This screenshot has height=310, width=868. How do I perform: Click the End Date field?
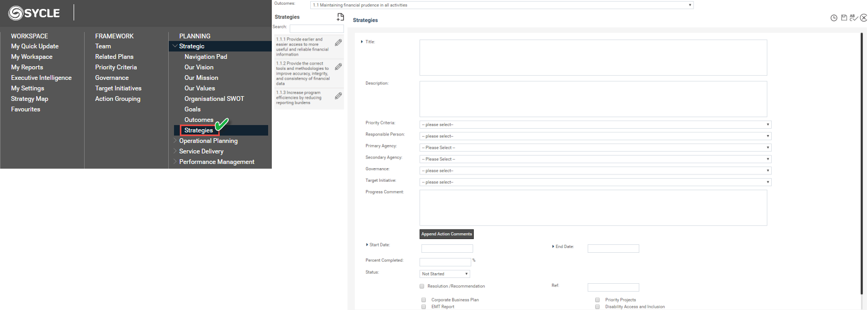[x=614, y=249]
